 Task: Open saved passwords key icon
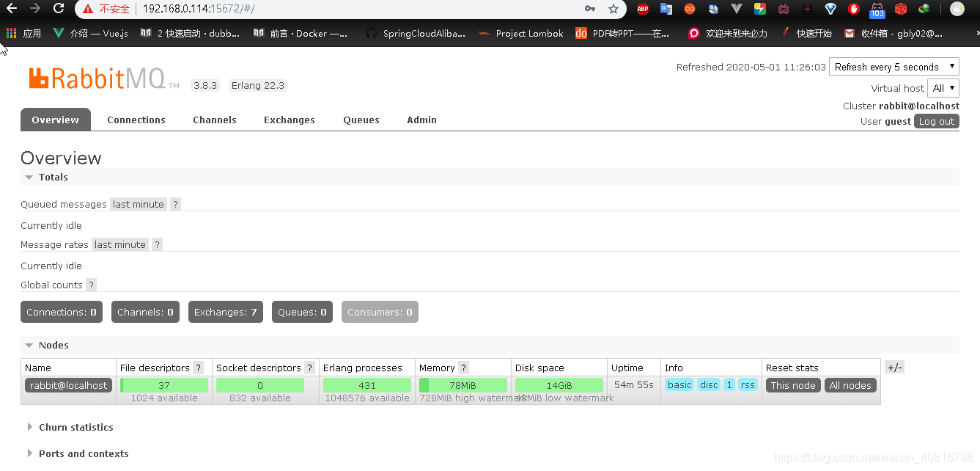click(x=590, y=9)
